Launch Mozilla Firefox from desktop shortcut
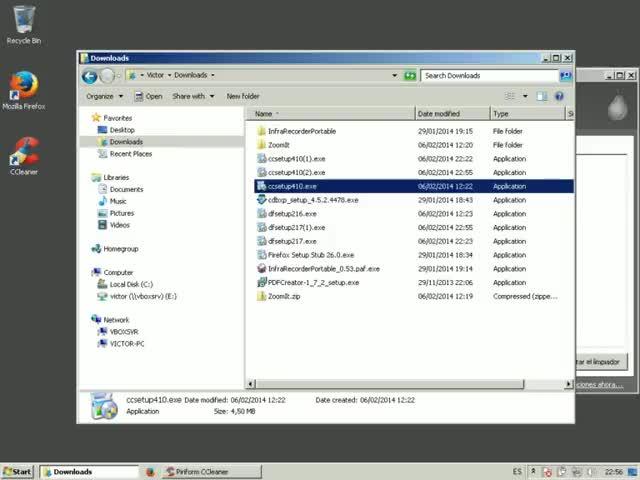Screen dimensions: 640x480 pyautogui.click(x=24, y=90)
